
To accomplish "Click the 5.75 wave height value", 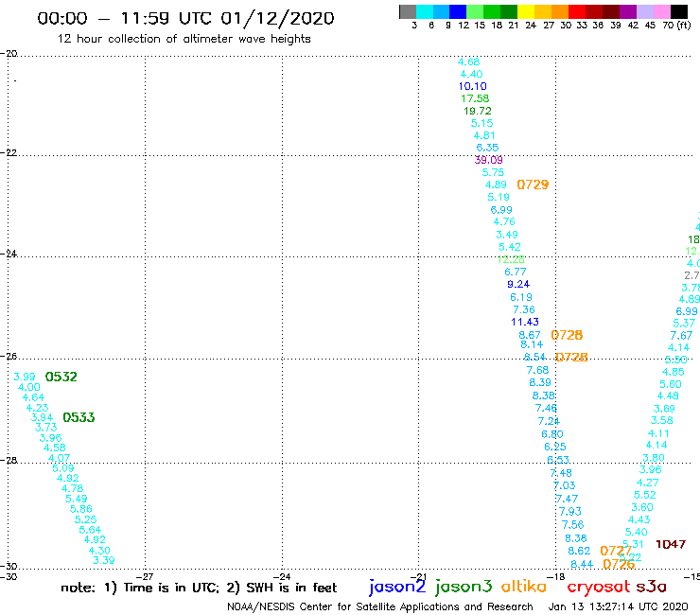I will [x=493, y=172].
